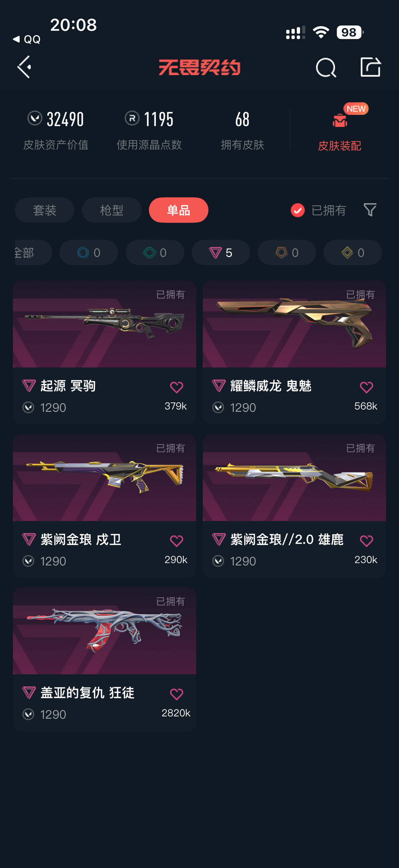Filter by blue circle tier showing 0
399x868 pixels.
[89, 252]
